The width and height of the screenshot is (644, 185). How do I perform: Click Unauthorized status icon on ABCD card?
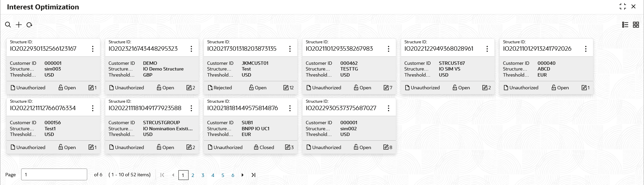(506, 88)
